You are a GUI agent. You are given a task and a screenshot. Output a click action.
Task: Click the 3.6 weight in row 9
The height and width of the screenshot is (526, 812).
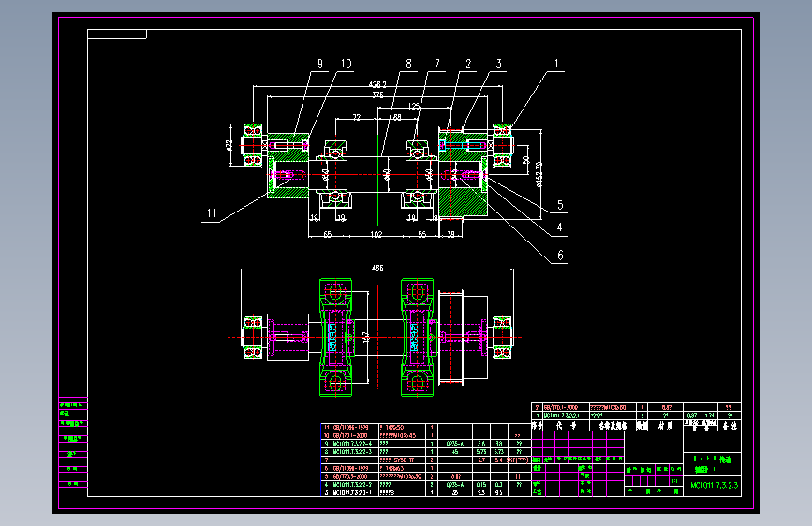(481, 444)
